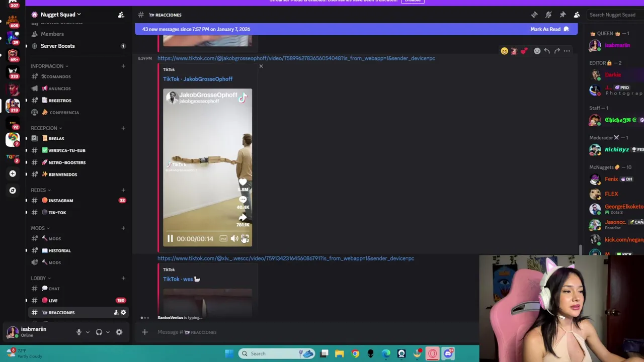Deafen with the headphones icon
Image resolution: width=644 pixels, height=362 pixels.
[x=99, y=332]
